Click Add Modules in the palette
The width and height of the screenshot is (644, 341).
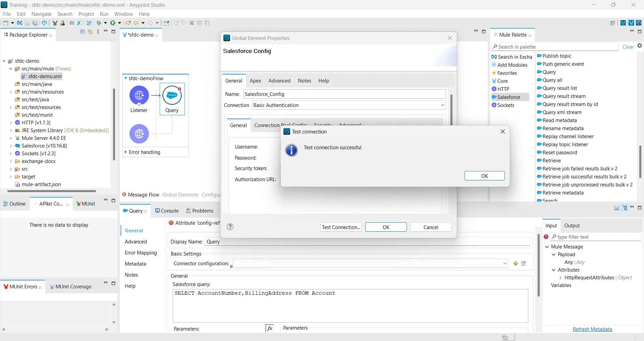click(509, 65)
